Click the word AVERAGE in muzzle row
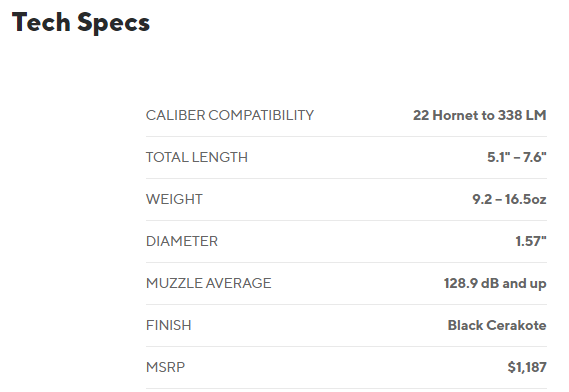Screen dimensions: 569x392 point(238,283)
